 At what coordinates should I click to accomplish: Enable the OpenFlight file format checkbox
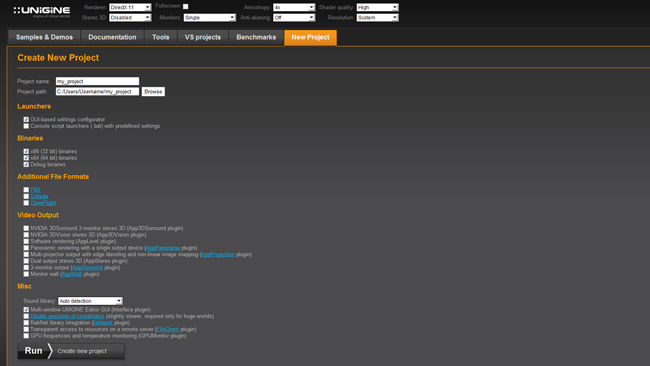click(26, 203)
